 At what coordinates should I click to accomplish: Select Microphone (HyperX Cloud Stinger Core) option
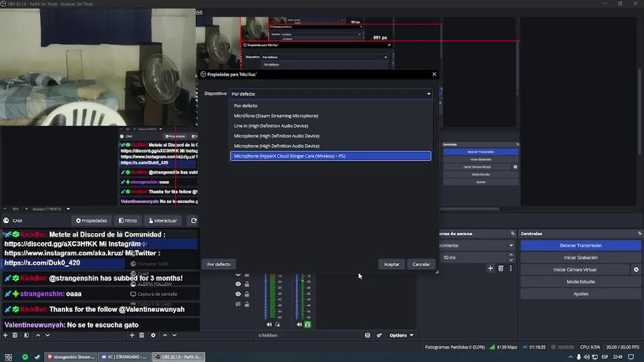pyautogui.click(x=331, y=156)
